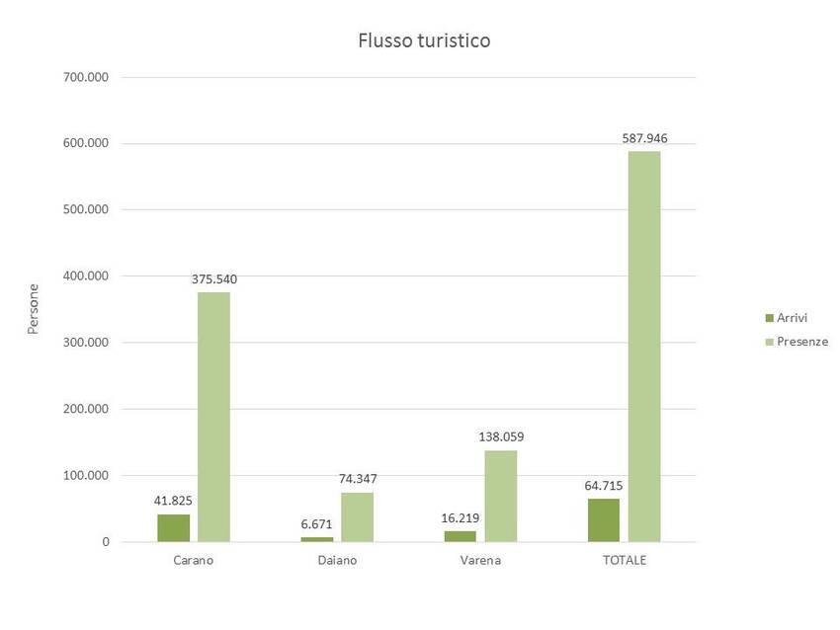The image size is (840, 630).
Task: Click the Arrivi legend color swatch
Action: click(769, 318)
